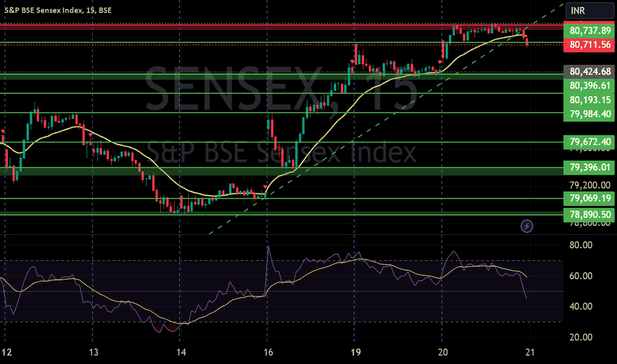
Task: Select the red 80,711.56 current price label
Action: pos(589,44)
